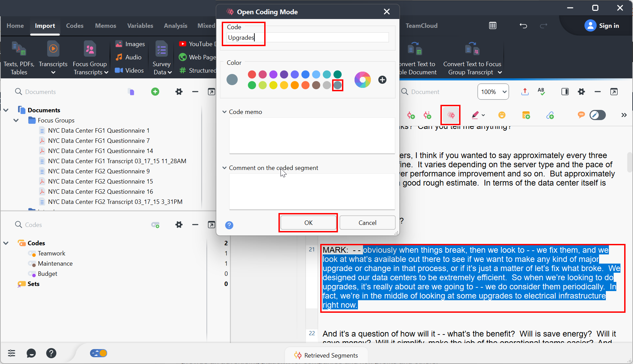Open the Home ribbon tab
The height and width of the screenshot is (364, 633).
15,25
